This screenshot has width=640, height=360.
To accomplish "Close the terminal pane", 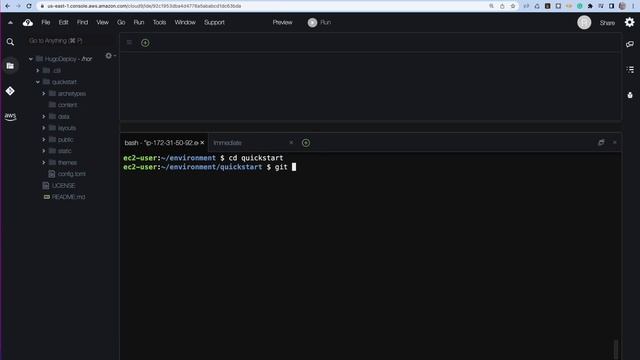I will tap(615, 142).
